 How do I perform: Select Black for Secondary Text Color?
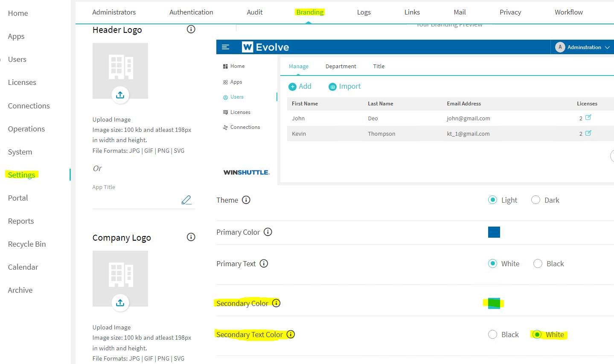click(493, 335)
